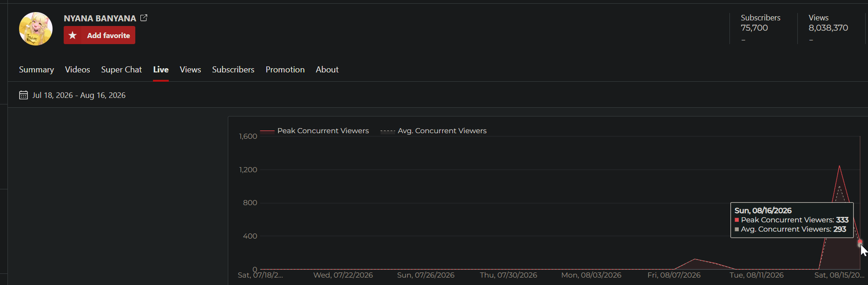This screenshot has width=868, height=285.
Task: Click the Thu, 07/30/2026 axis label
Action: (x=509, y=275)
